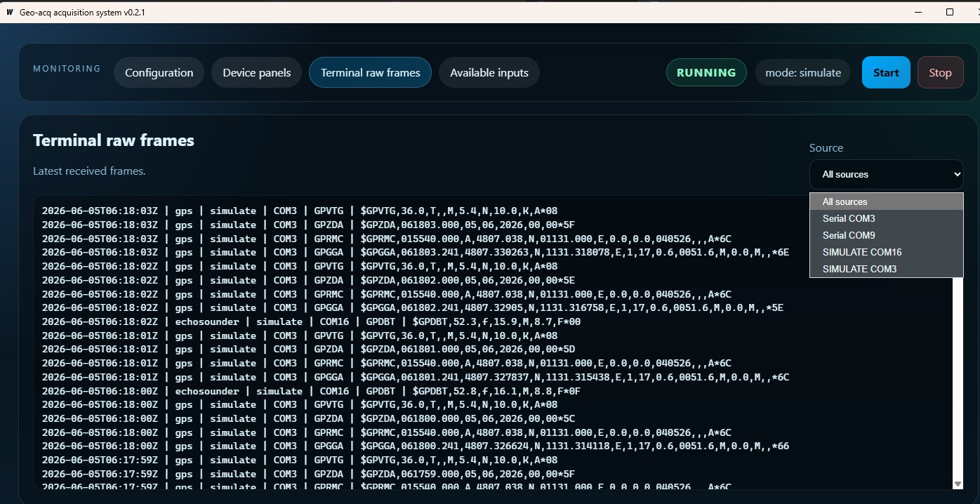
Task: Choose All sources in the dropdown list
Action: click(x=886, y=201)
